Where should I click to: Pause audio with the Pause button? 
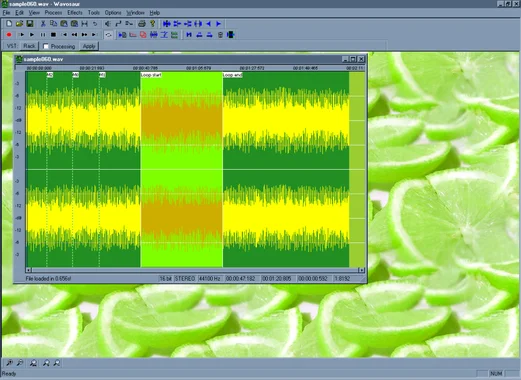43,35
